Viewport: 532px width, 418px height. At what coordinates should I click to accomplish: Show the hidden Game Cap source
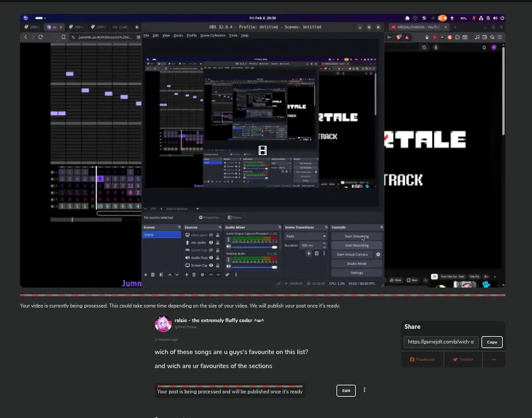point(211,250)
